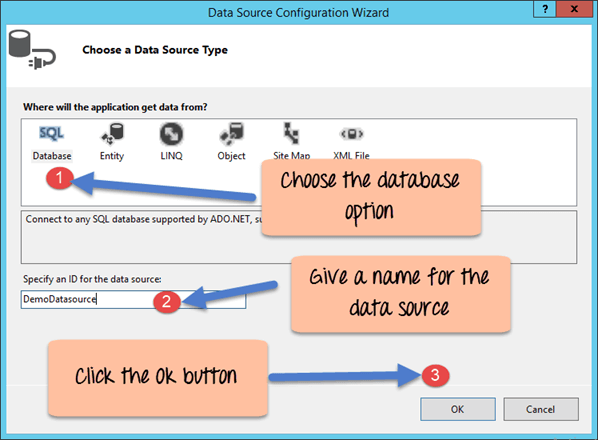Pick the LINQ data source icon
Viewport: 598px width, 440px height.
pos(171,134)
